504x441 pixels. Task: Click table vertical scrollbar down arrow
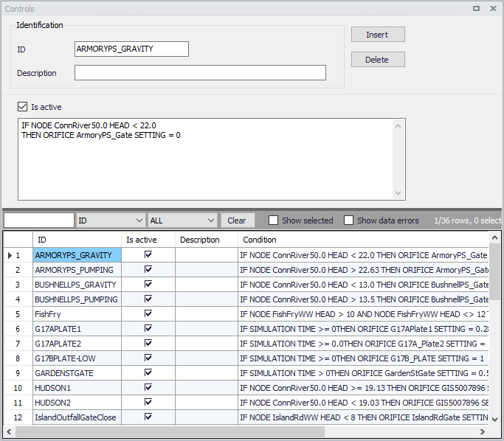494,420
